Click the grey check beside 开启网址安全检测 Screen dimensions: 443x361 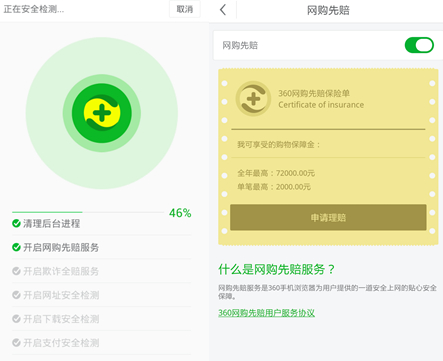pos(16,295)
